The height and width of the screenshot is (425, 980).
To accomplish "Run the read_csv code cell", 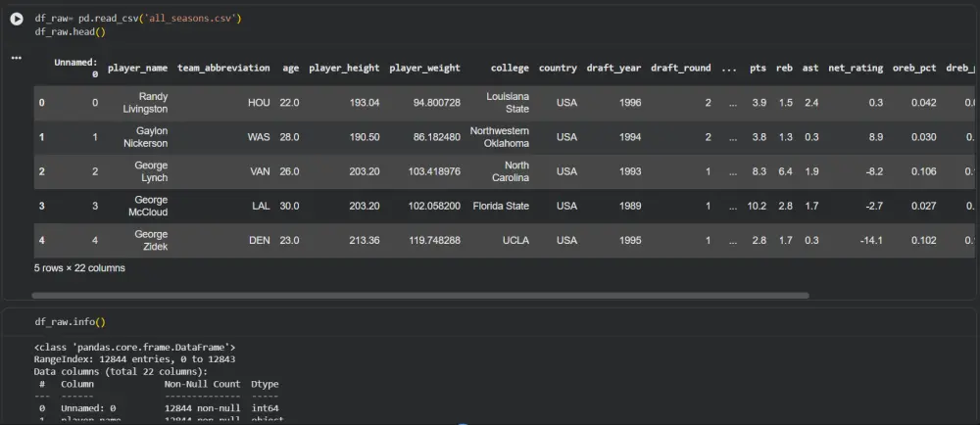I will (x=17, y=20).
